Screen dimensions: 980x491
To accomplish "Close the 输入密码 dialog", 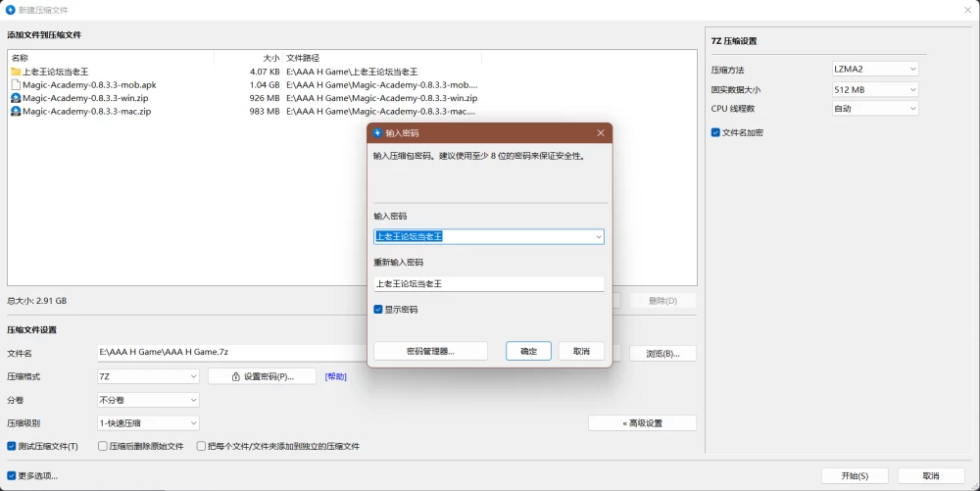I will tap(601, 133).
